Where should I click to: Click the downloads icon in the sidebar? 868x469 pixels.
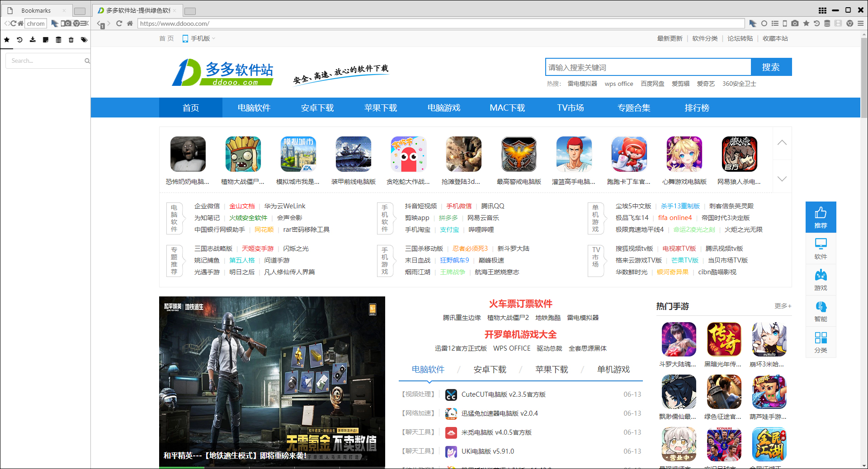pos(33,40)
